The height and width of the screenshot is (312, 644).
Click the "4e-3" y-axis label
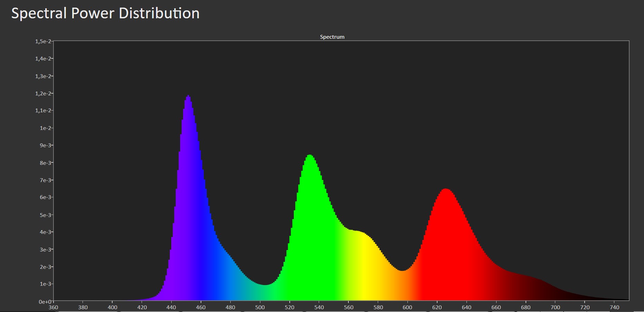coord(45,232)
